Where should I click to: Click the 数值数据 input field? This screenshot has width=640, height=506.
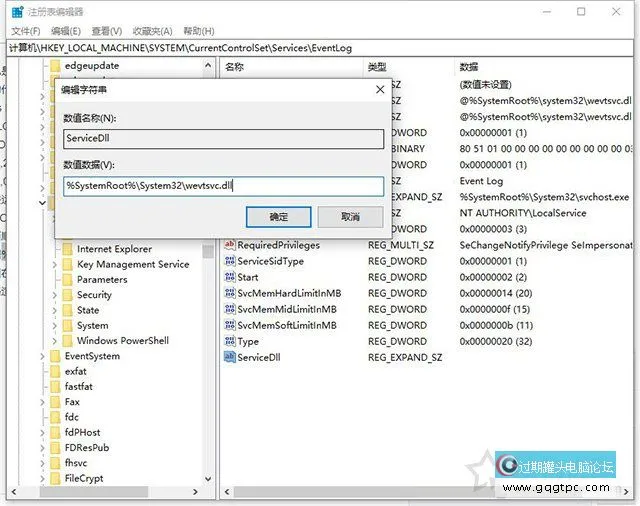point(224,186)
